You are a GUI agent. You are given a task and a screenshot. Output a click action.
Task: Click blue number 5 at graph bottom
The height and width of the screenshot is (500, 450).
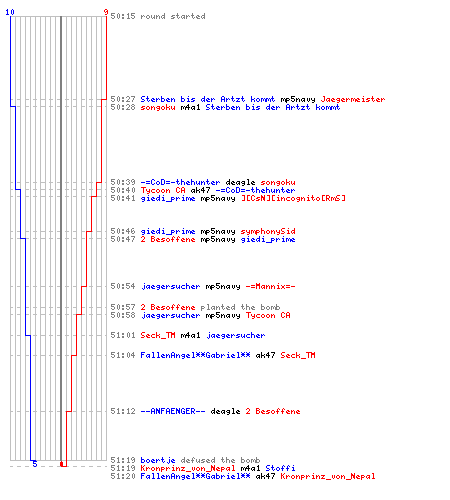35,464
